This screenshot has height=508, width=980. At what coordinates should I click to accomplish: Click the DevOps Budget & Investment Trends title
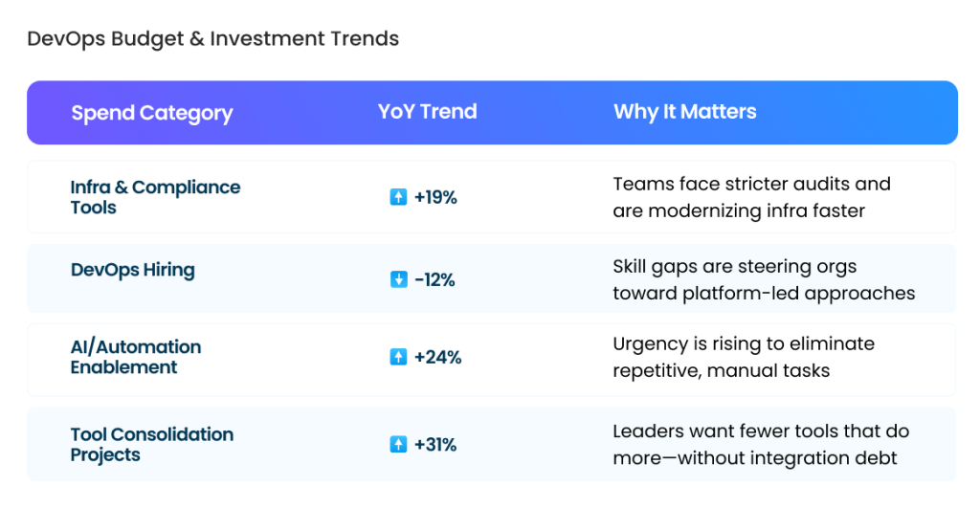(212, 39)
